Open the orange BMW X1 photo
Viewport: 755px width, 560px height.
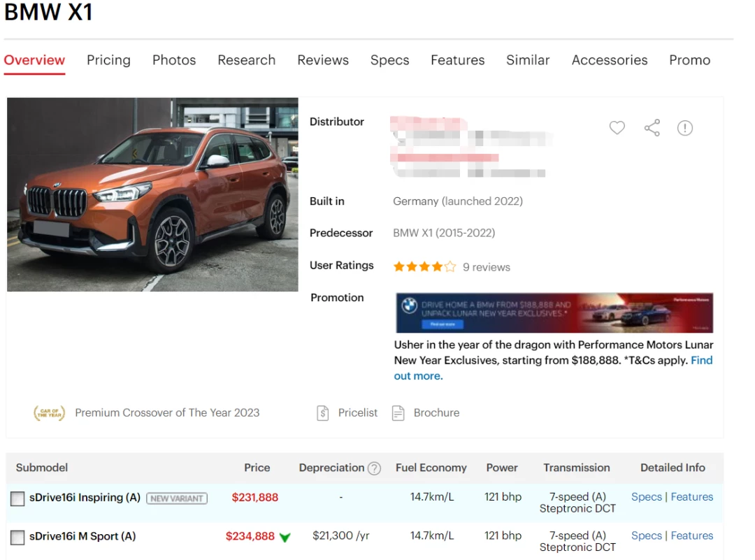pyautogui.click(x=152, y=194)
